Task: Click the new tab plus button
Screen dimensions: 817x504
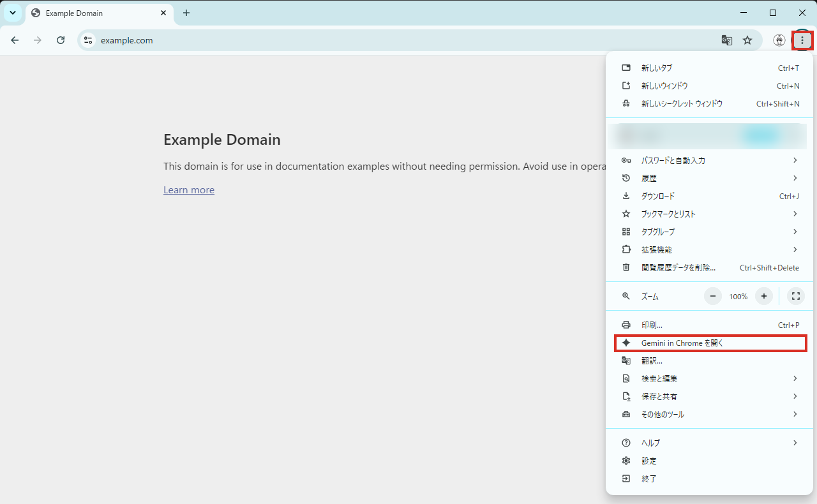Action: 186,13
